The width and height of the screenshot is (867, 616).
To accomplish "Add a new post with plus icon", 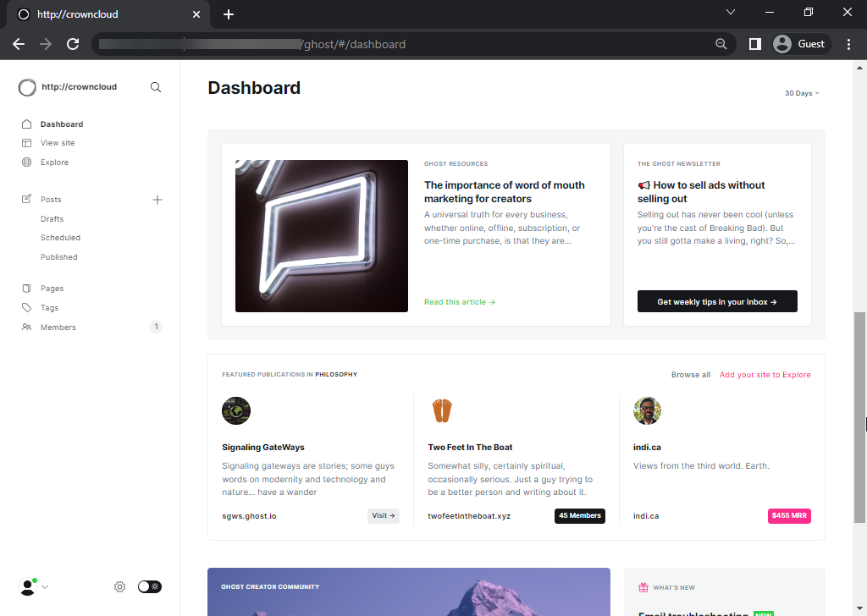I will tap(157, 200).
